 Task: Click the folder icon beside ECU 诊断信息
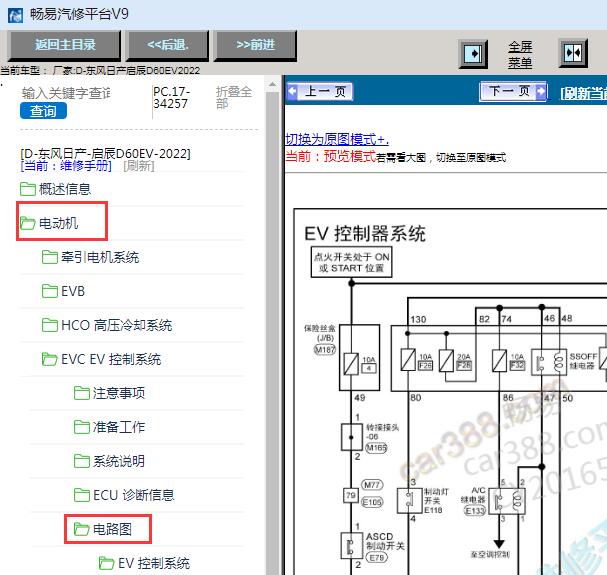coord(82,495)
